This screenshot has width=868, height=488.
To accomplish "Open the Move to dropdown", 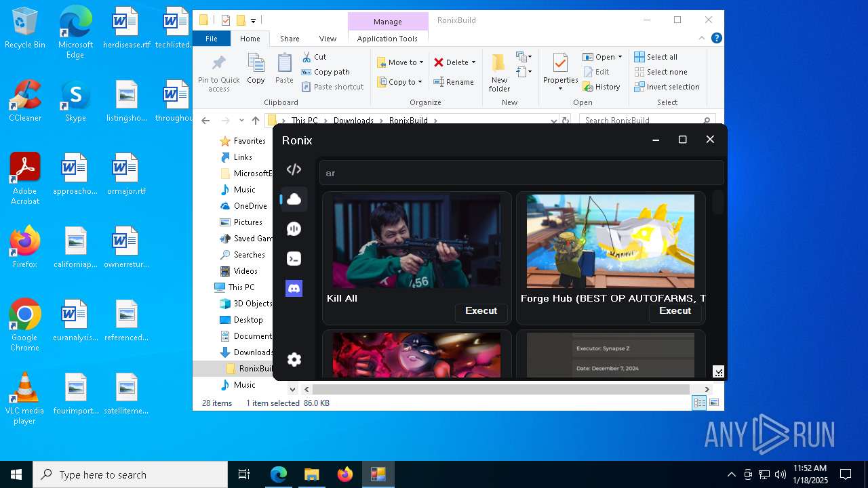I will [x=400, y=62].
